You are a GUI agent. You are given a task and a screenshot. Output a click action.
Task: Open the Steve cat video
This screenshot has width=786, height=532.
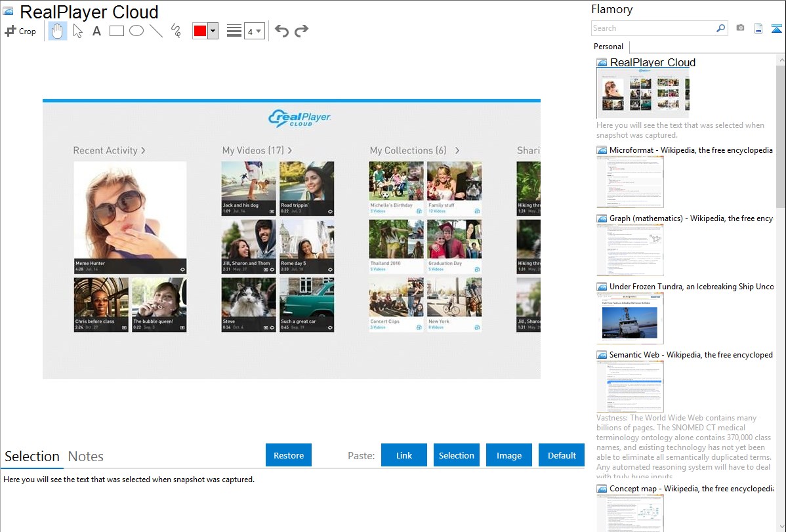[249, 304]
